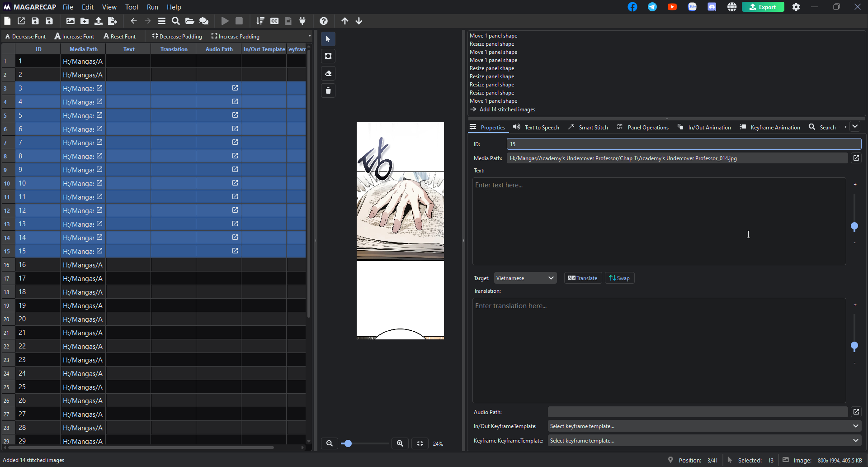
Task: Open the Target language dropdown
Action: 525,278
